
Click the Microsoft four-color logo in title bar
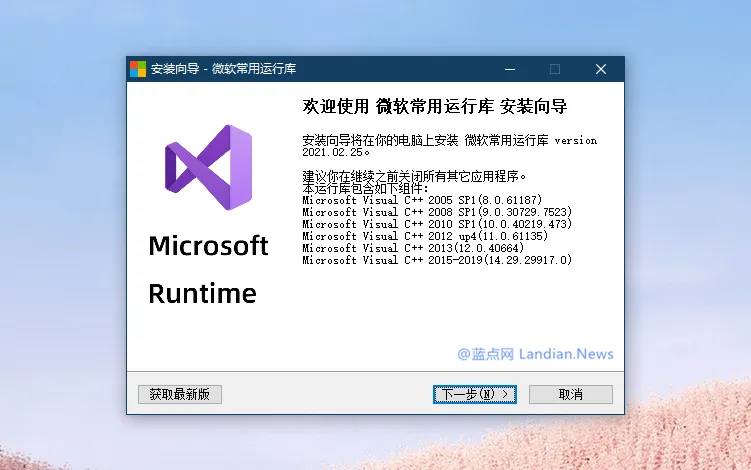pos(138,69)
